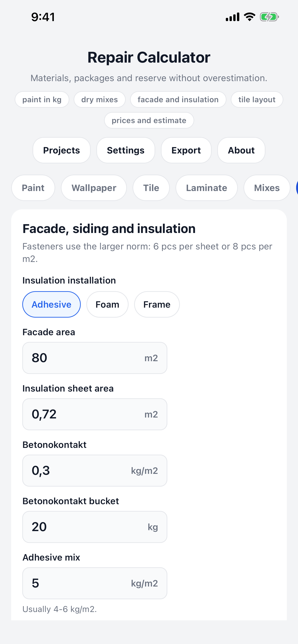298x644 pixels.
Task: Edit the Adhesive mix field
Action: point(95,583)
